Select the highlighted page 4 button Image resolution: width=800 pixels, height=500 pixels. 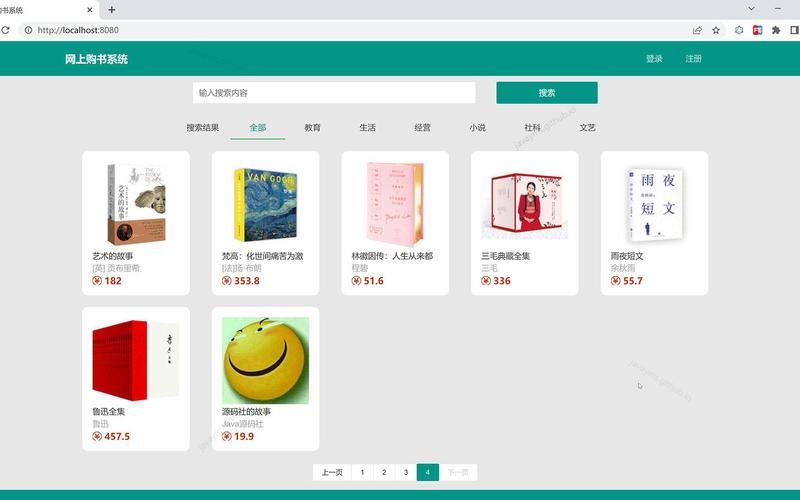pos(428,472)
